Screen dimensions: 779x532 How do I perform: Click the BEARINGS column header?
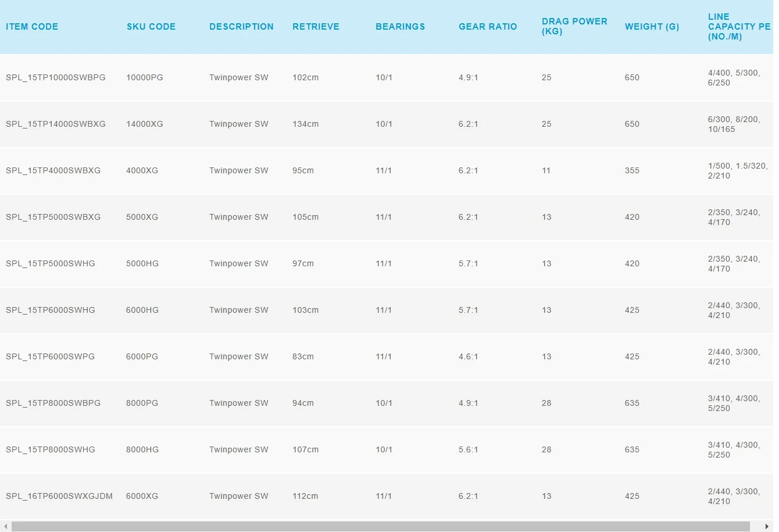click(400, 27)
